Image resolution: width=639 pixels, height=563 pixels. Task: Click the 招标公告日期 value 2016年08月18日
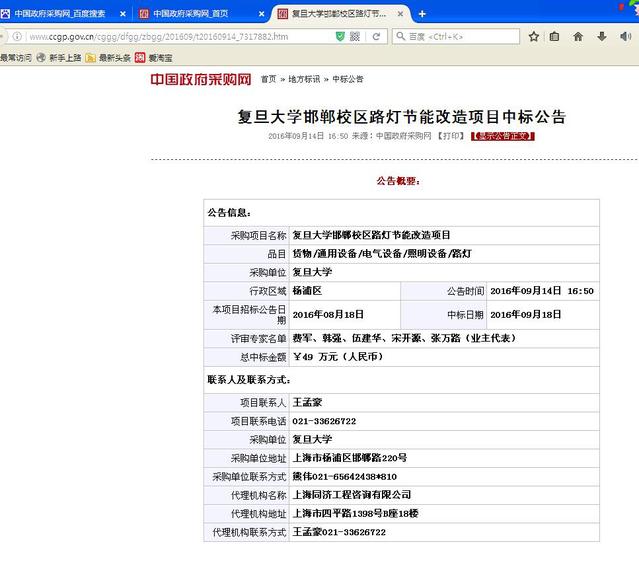pos(328,314)
